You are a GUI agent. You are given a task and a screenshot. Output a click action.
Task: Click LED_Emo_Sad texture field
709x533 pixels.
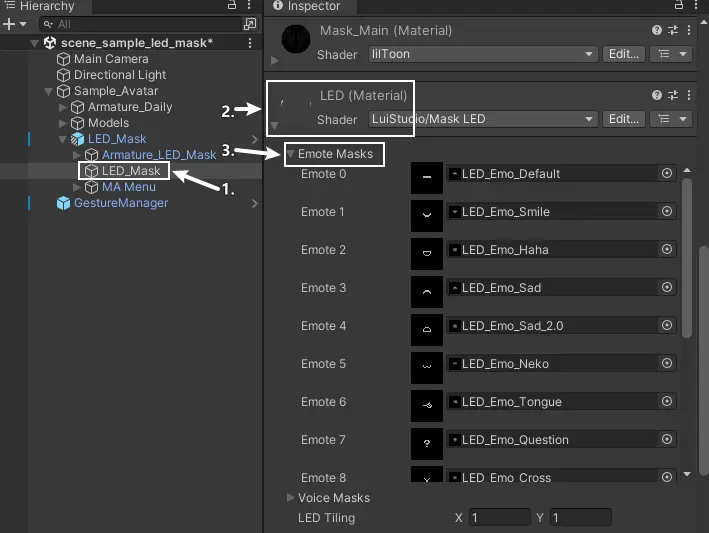(561, 288)
